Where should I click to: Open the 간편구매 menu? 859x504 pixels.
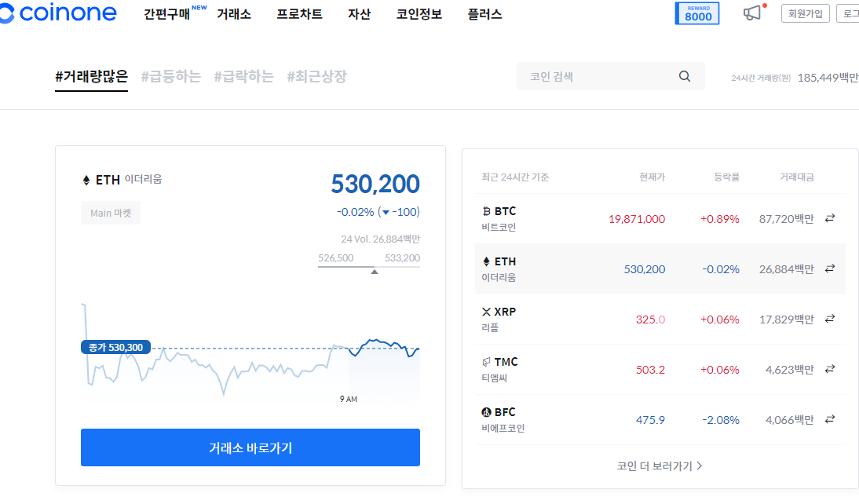[166, 14]
